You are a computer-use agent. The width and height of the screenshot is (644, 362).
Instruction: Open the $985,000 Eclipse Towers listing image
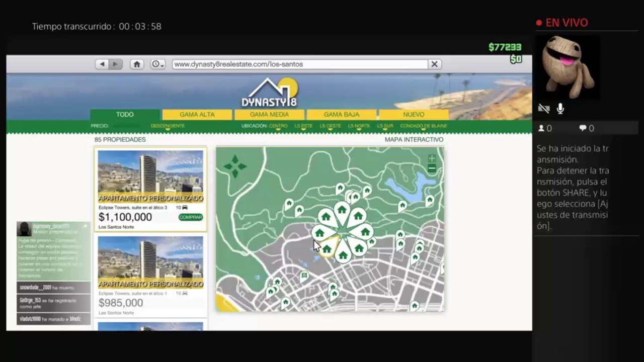tap(150, 262)
